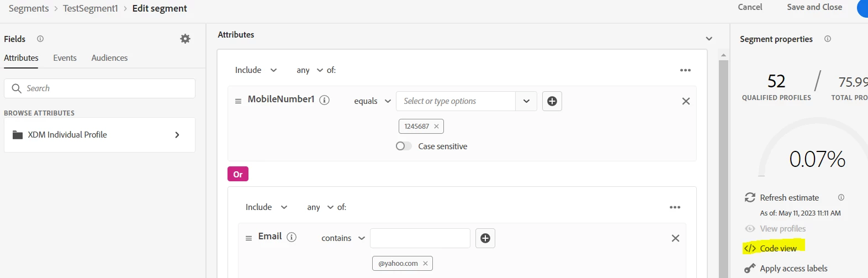
Task: Grab the Email row drag handle
Action: click(x=248, y=238)
